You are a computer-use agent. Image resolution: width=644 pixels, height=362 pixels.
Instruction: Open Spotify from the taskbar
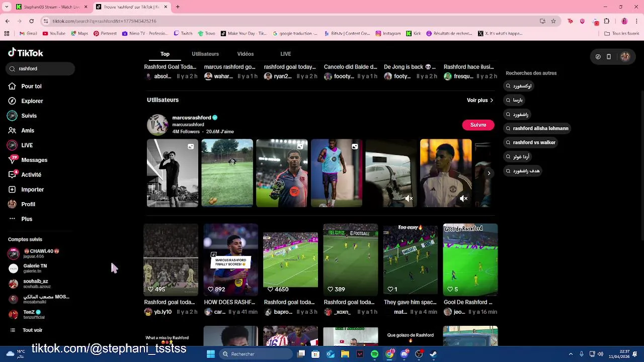click(x=374, y=354)
